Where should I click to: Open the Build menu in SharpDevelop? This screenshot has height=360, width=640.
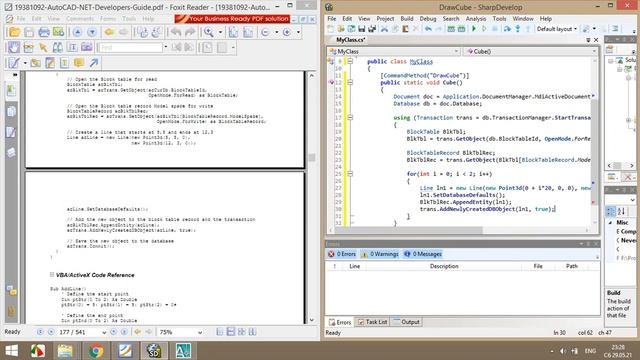tap(407, 19)
